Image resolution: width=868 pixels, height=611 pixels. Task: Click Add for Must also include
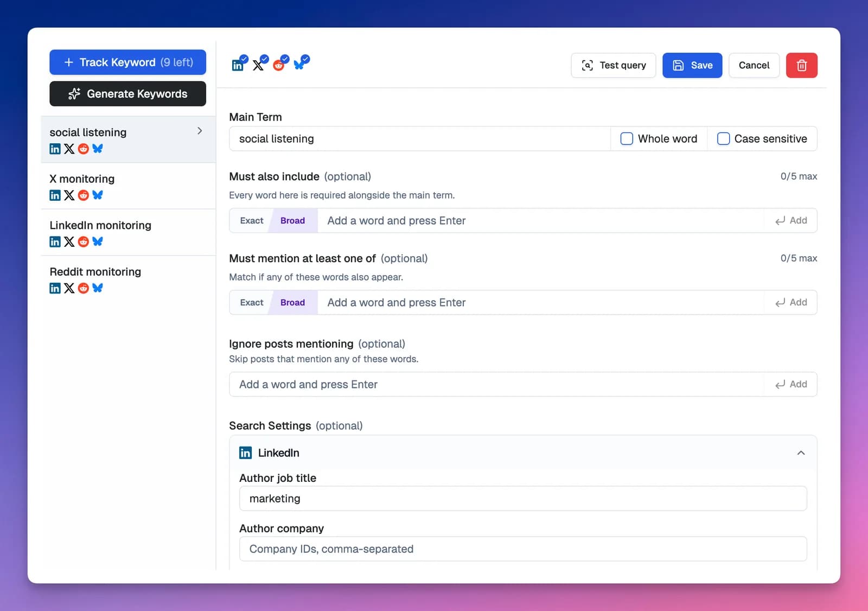click(x=790, y=221)
